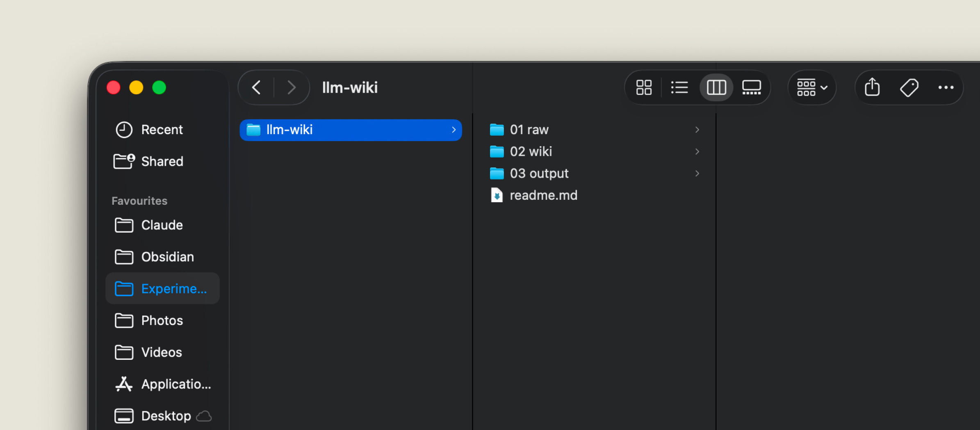Click the folder icon beside Photos
The image size is (980, 430).
click(124, 320)
